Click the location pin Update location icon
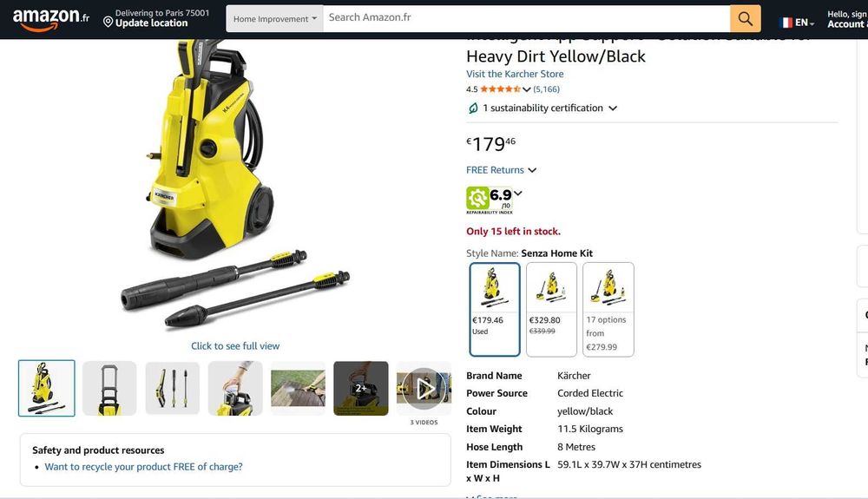The width and height of the screenshot is (868, 499). (108, 22)
